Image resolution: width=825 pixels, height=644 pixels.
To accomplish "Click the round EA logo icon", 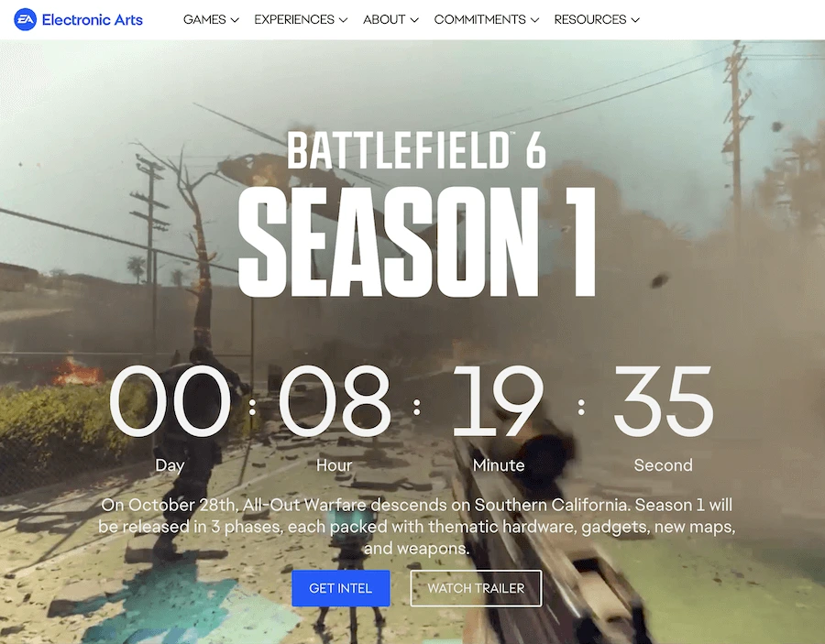I will (25, 19).
